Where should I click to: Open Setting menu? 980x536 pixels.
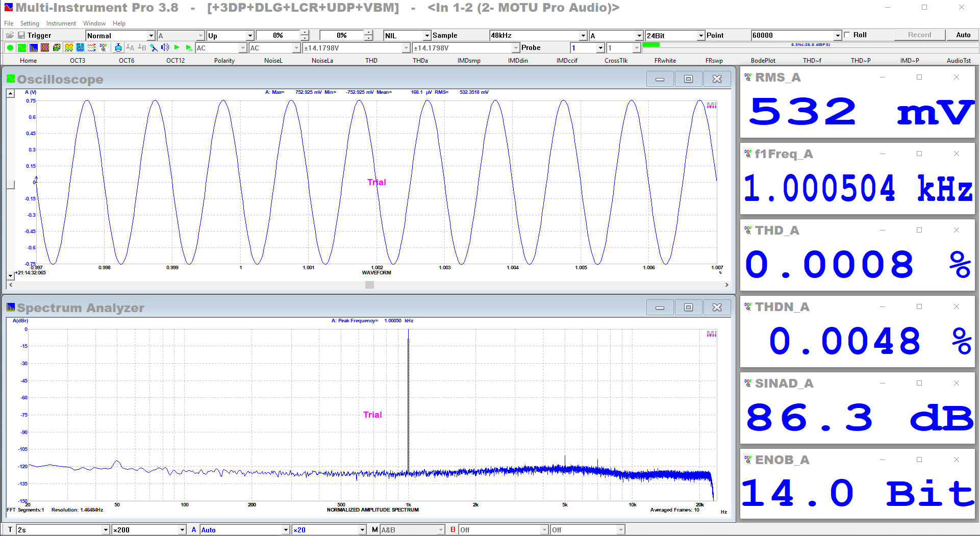(30, 23)
